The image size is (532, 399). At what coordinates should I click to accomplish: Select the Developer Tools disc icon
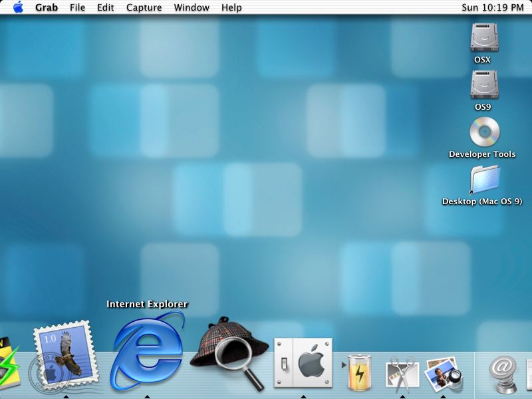coord(483,132)
